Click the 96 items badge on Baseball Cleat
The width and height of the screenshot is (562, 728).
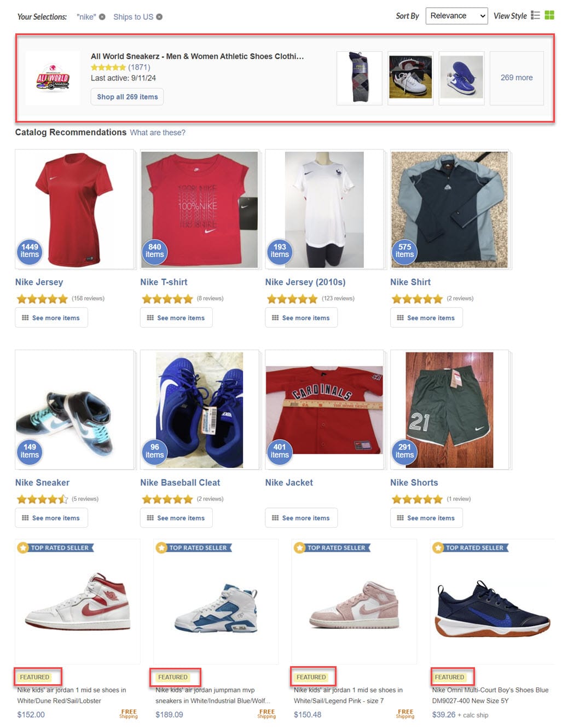[155, 452]
